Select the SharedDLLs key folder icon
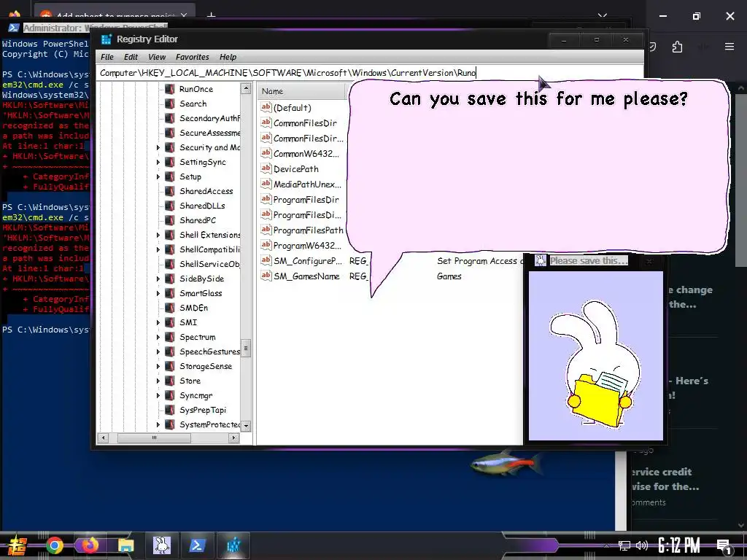747x560 pixels. 169,206
